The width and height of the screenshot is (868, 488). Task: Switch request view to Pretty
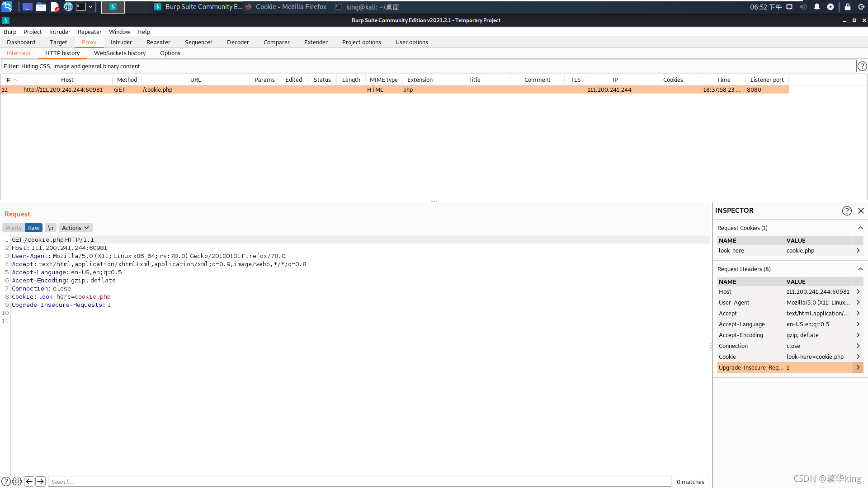coord(14,228)
